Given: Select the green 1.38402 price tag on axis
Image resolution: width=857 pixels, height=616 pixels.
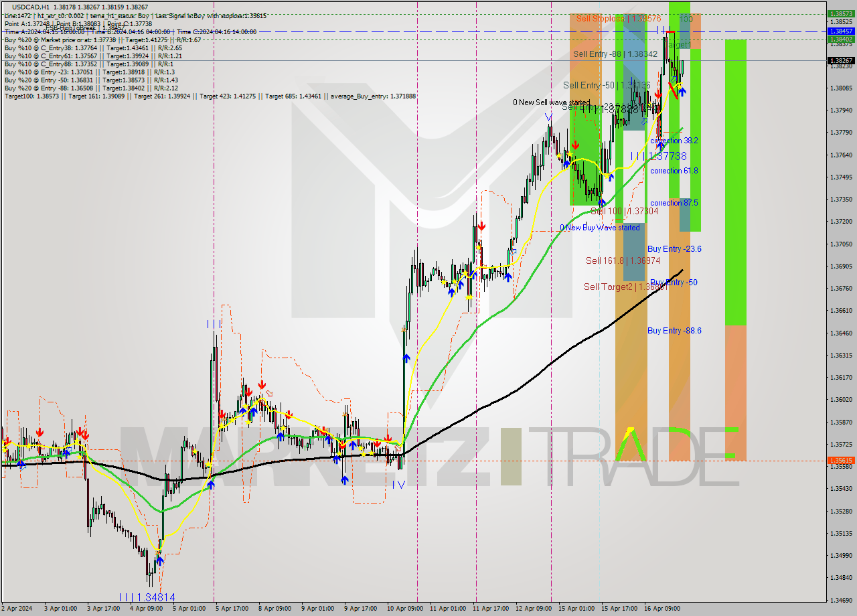Looking at the screenshot, I should [x=841, y=39].
